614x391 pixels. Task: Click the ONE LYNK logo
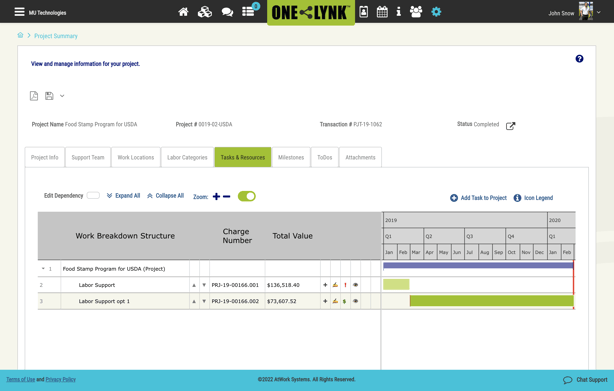311,13
